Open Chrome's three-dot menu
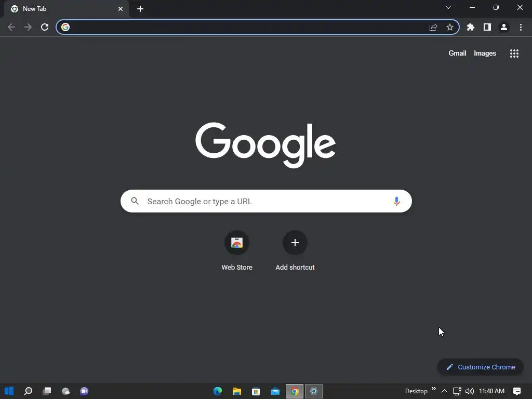Viewport: 532px width, 399px height. (x=521, y=27)
